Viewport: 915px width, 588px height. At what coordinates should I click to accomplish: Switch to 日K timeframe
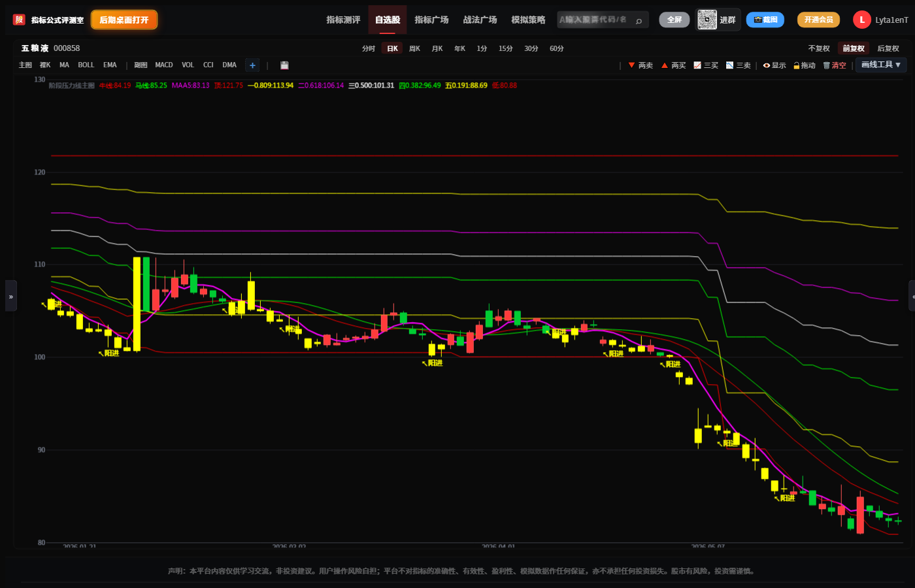392,48
